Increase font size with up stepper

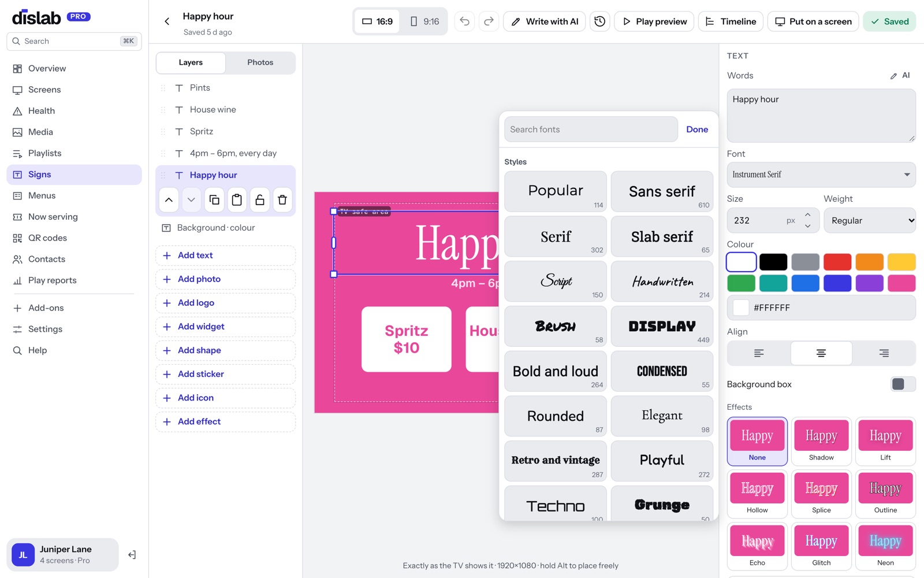tap(808, 215)
